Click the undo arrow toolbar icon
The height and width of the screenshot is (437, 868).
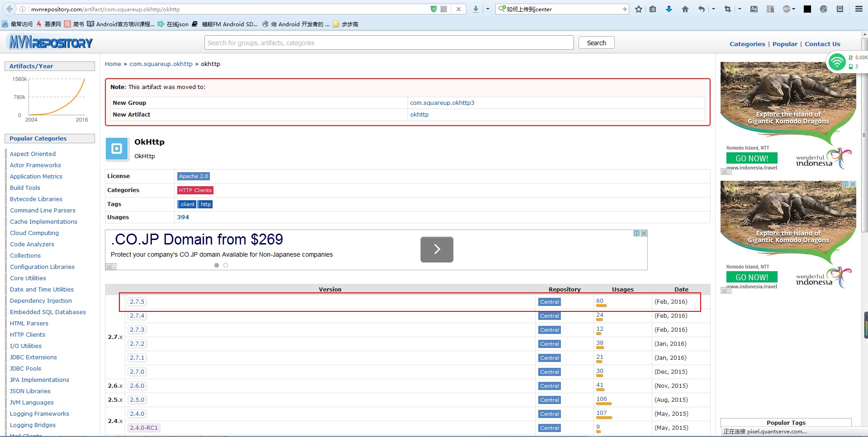click(x=701, y=9)
